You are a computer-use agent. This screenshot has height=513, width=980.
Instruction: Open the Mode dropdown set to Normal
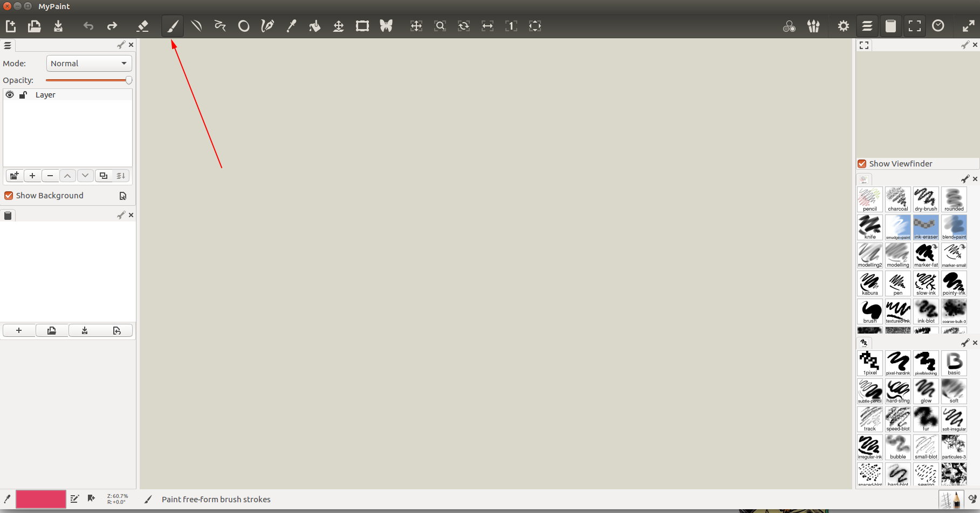click(x=88, y=63)
